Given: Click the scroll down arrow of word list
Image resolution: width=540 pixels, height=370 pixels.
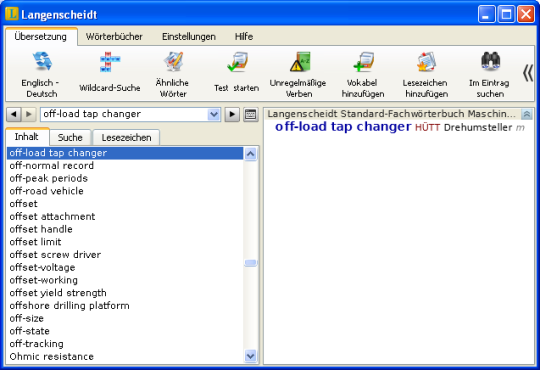Looking at the screenshot, I should click(x=251, y=356).
